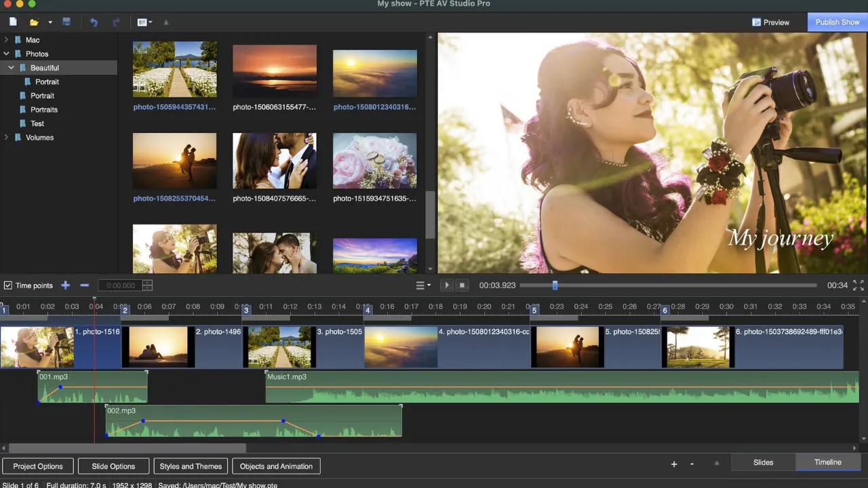Click the up-arrow icon in top toolbar
868x488 pixels.
tap(166, 22)
